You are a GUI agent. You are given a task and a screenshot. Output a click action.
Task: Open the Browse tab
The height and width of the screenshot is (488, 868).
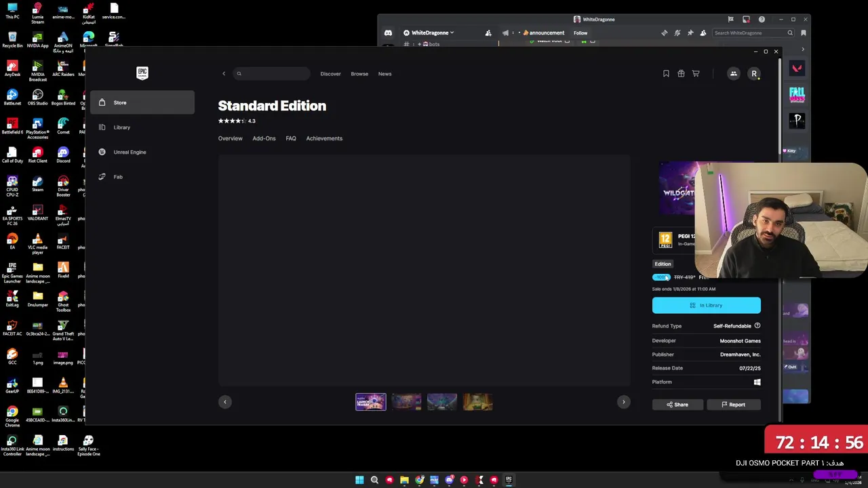(359, 74)
